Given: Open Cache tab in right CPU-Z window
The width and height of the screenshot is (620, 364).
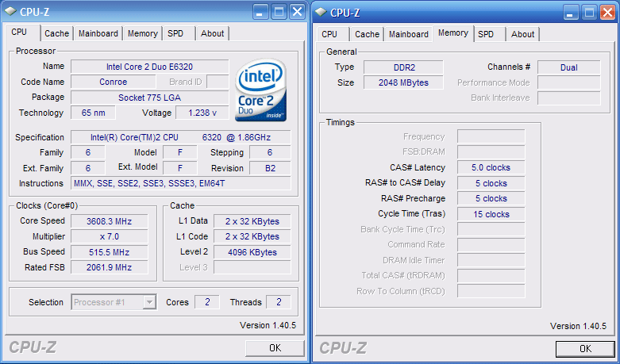Looking at the screenshot, I should pos(367,34).
